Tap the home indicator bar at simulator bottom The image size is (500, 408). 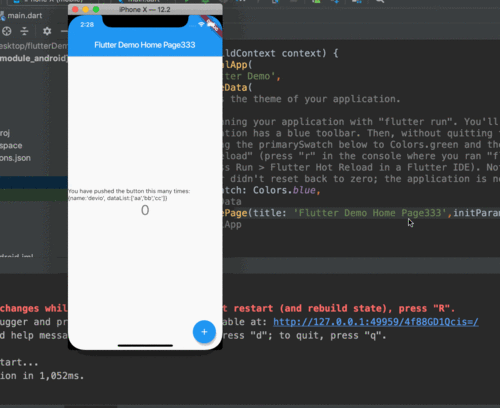tap(145, 346)
